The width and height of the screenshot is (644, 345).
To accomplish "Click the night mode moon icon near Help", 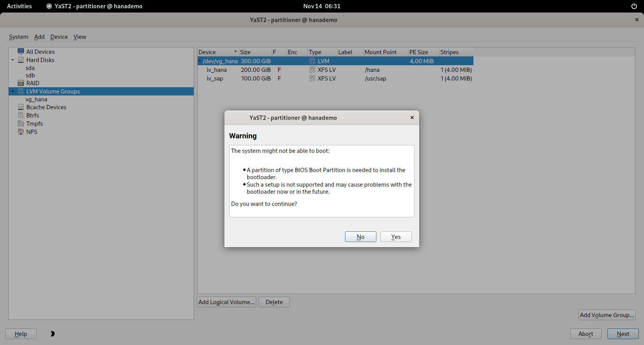I will click(52, 334).
